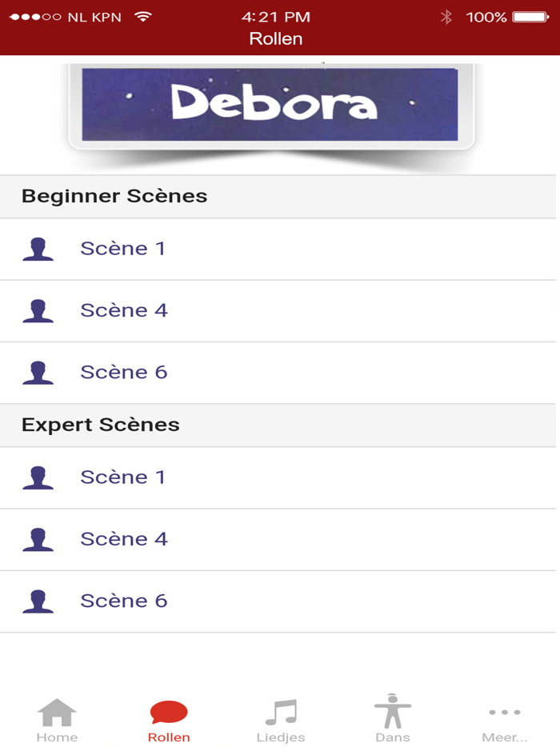The height and width of the screenshot is (747, 560).
Task: Open the Meer three-dots icon
Action: point(505,712)
